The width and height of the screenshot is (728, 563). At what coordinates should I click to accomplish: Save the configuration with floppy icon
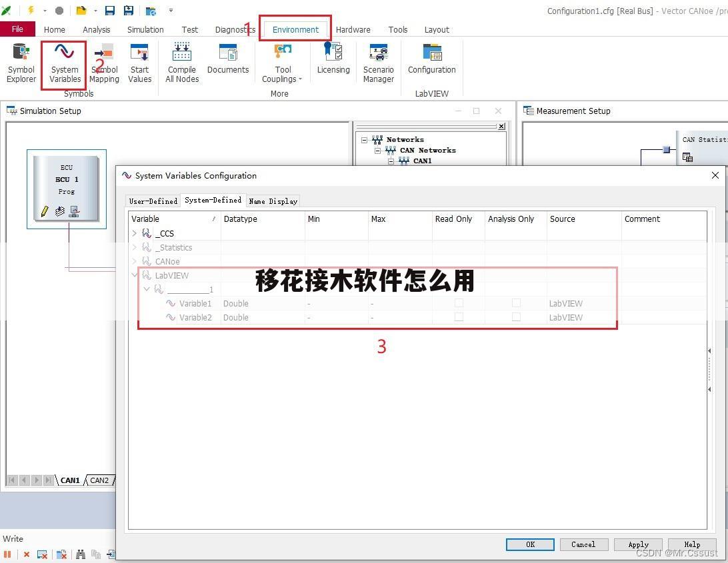(109, 10)
